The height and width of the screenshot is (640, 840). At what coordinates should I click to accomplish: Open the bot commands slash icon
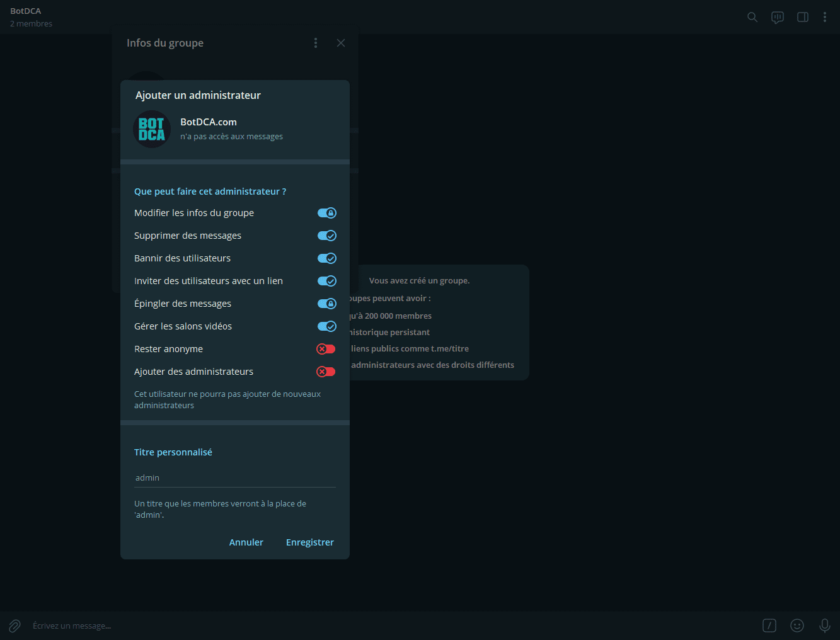[769, 626]
